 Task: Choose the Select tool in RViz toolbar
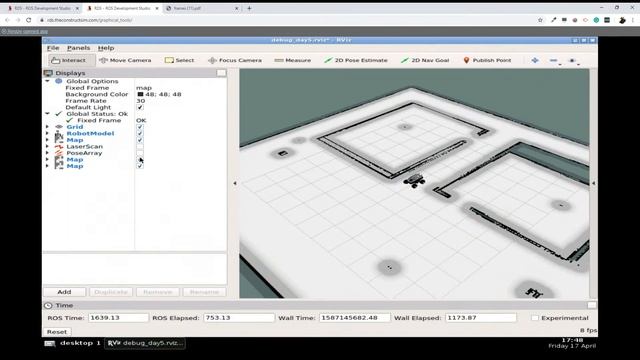(180, 60)
